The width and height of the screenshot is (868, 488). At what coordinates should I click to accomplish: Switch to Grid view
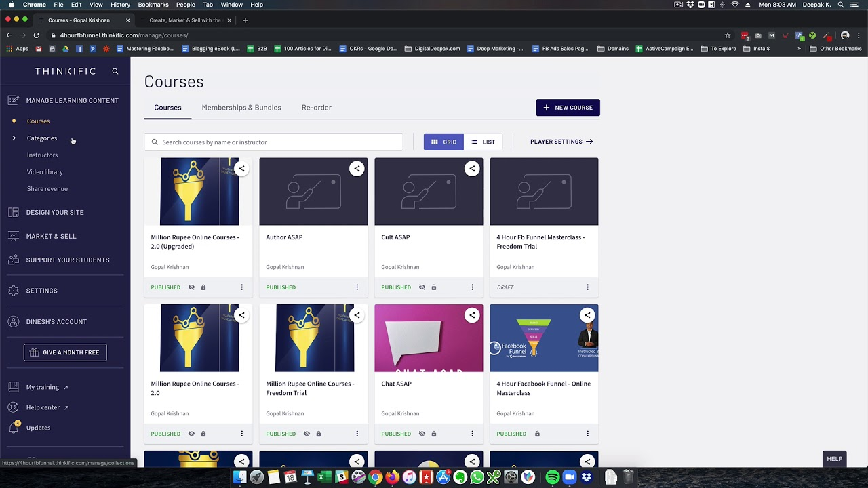[443, 142]
